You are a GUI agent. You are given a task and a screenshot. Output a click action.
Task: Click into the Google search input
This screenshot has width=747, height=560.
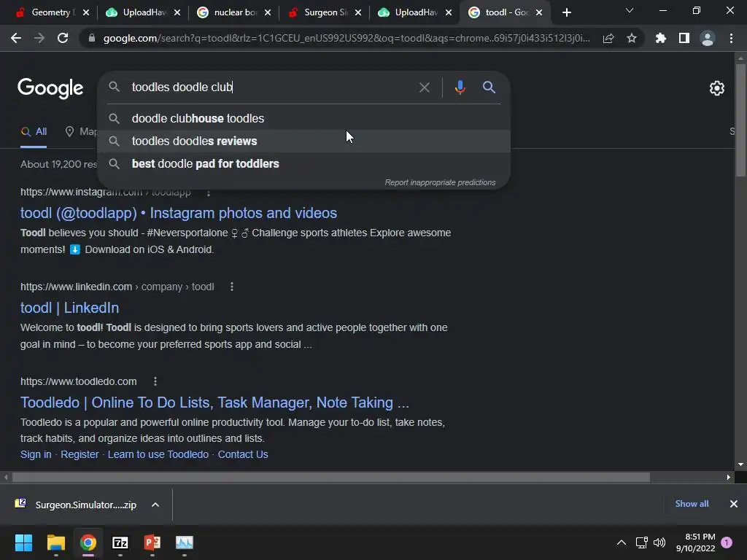click(271, 87)
